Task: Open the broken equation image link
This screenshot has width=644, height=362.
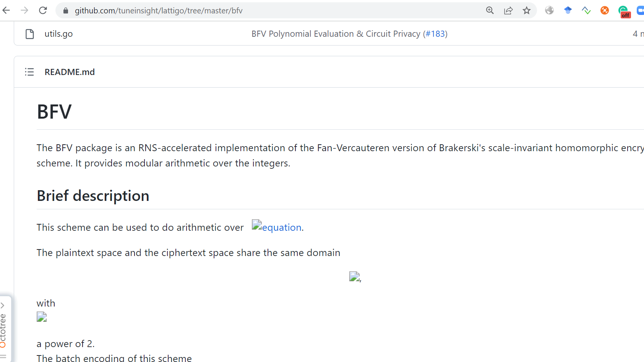Action: (277, 226)
